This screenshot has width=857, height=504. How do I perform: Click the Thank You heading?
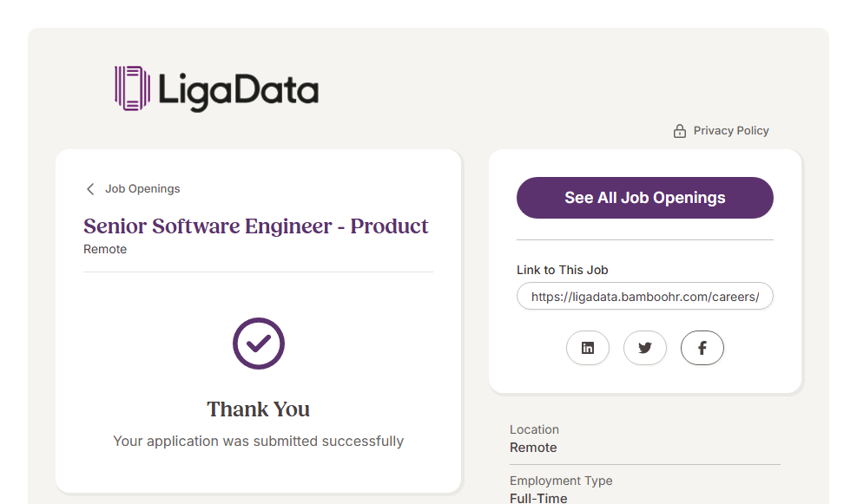[x=258, y=409]
